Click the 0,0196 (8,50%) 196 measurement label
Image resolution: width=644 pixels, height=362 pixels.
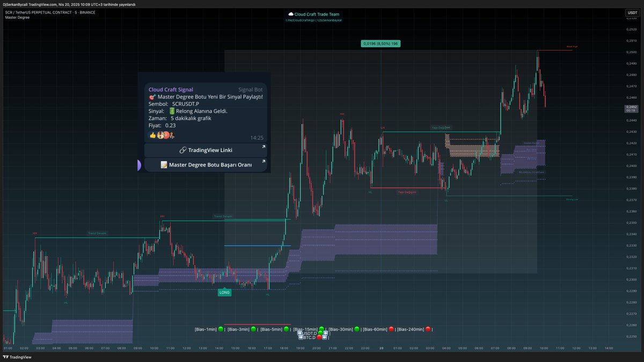[380, 44]
